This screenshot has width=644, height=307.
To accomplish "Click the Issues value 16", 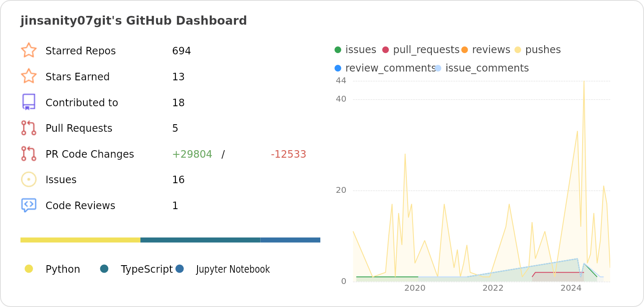I will pos(178,180).
